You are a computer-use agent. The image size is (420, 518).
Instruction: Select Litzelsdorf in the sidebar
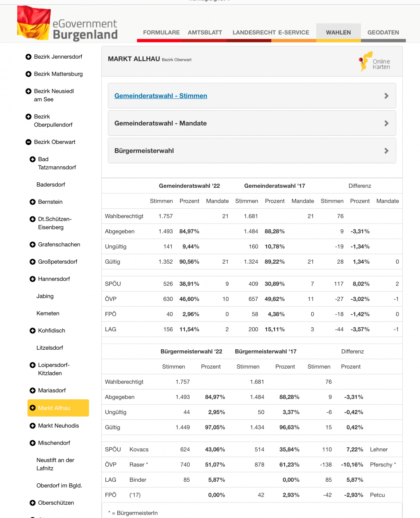point(50,348)
